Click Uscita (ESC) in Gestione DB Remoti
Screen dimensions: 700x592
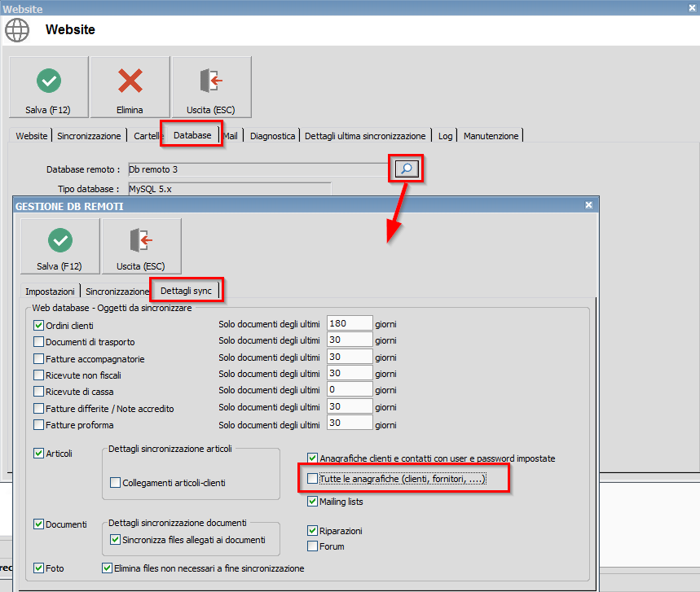[142, 246]
